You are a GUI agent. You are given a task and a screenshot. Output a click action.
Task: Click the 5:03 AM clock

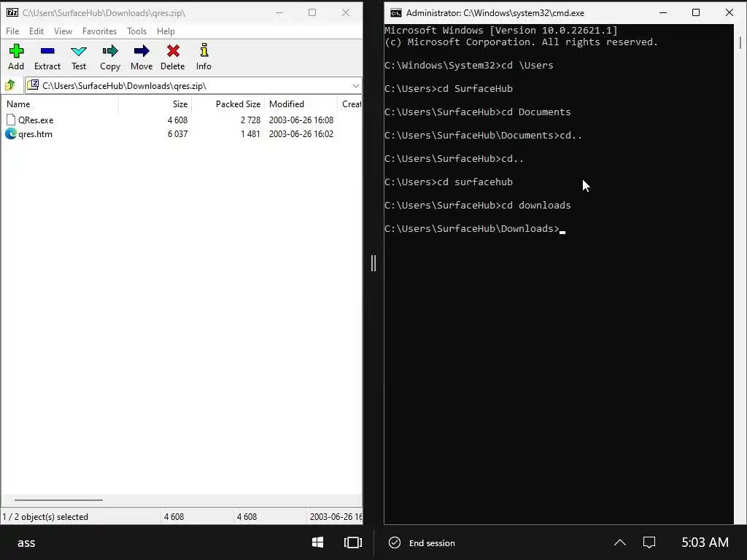point(705,542)
